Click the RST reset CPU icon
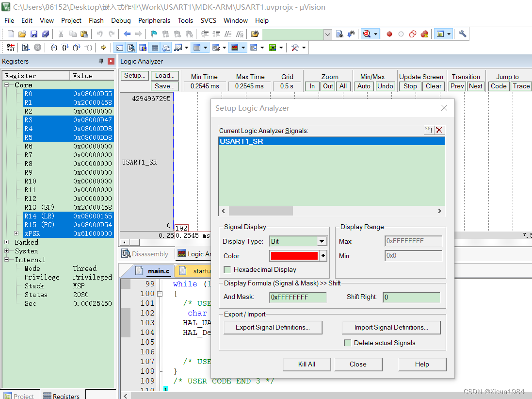The width and height of the screenshot is (532, 399). pyautogui.click(x=11, y=48)
